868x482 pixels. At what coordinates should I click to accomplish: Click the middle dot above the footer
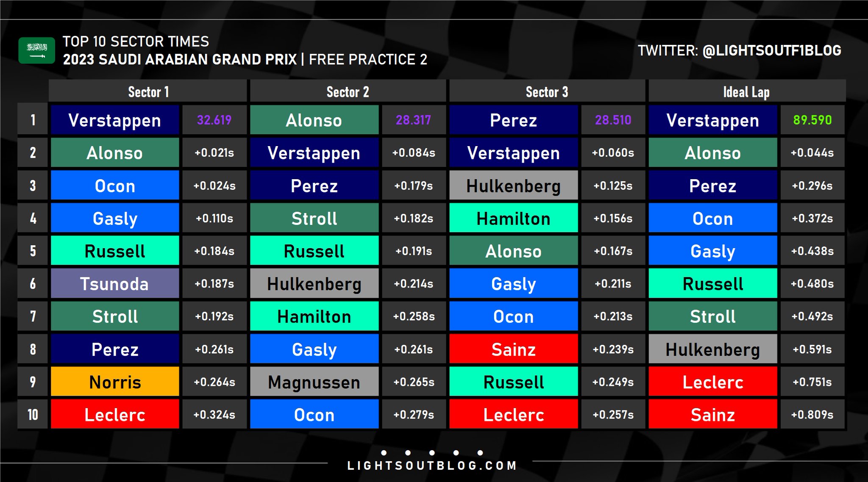click(432, 453)
